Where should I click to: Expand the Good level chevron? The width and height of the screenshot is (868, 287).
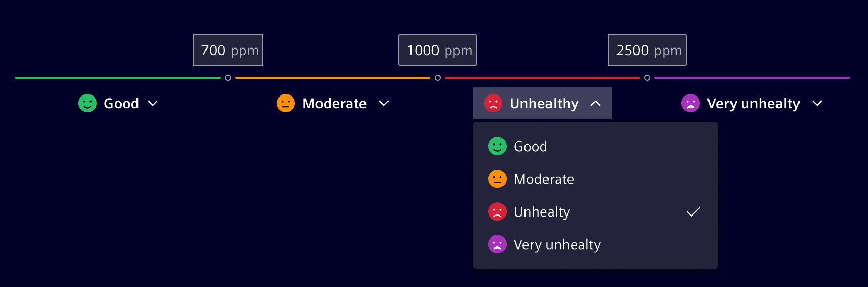click(x=153, y=103)
